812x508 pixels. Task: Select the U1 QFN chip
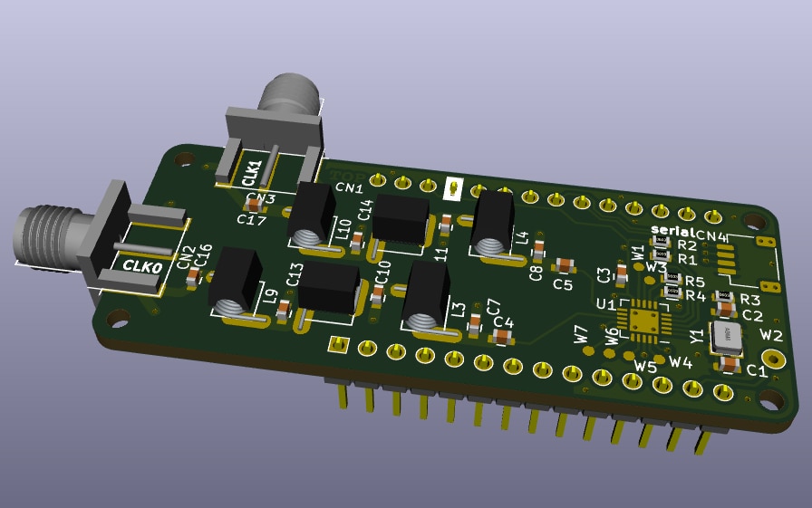coord(643,321)
